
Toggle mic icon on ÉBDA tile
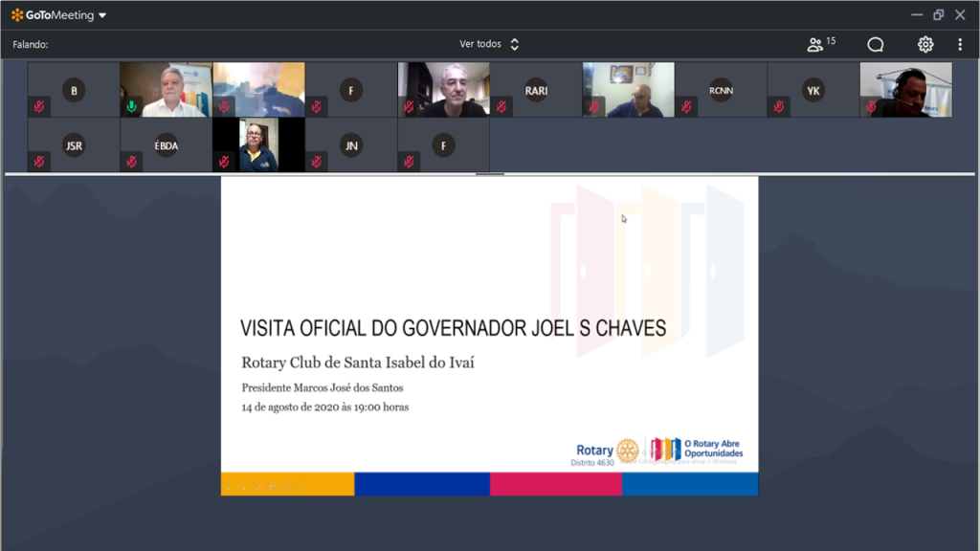click(132, 162)
